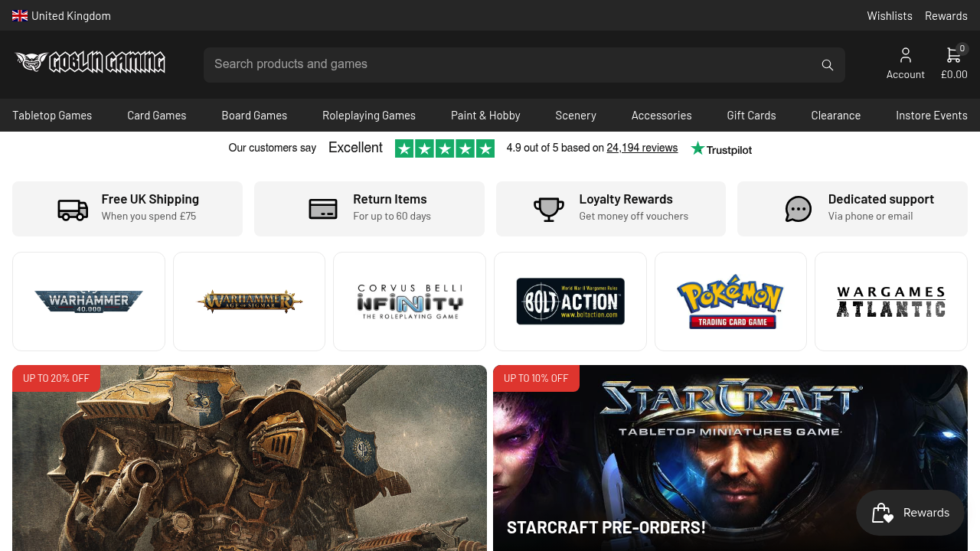The height and width of the screenshot is (551, 980).
Task: Open the Bolt Action brand tile
Action: click(570, 302)
